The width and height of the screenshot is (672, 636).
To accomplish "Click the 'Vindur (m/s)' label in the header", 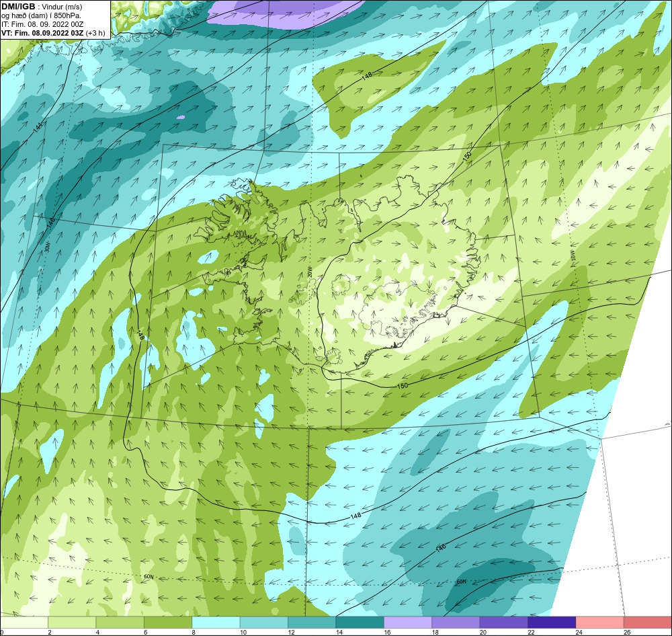I will [62, 7].
